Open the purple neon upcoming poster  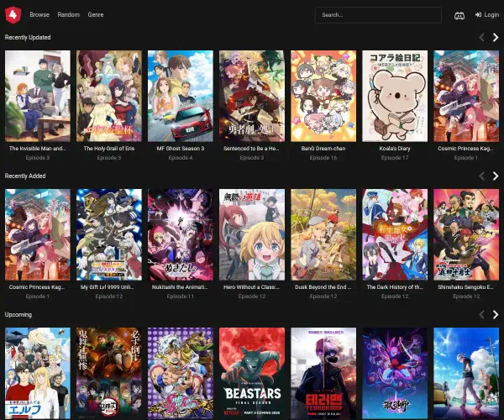pyautogui.click(x=395, y=374)
